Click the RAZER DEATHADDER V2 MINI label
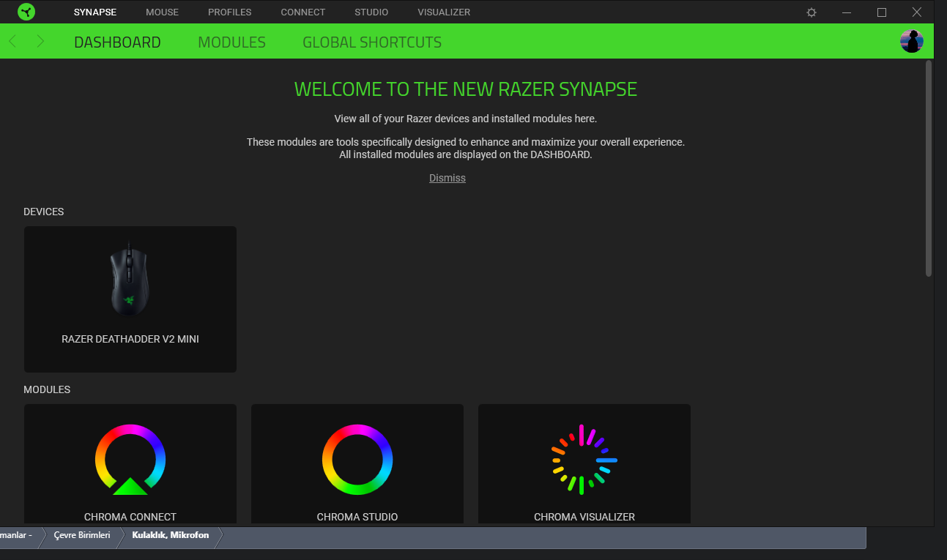The image size is (947, 560). point(130,339)
